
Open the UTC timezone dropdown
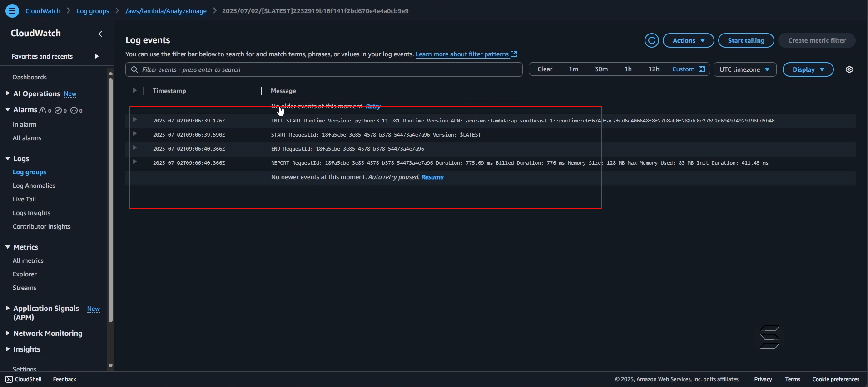coord(745,69)
